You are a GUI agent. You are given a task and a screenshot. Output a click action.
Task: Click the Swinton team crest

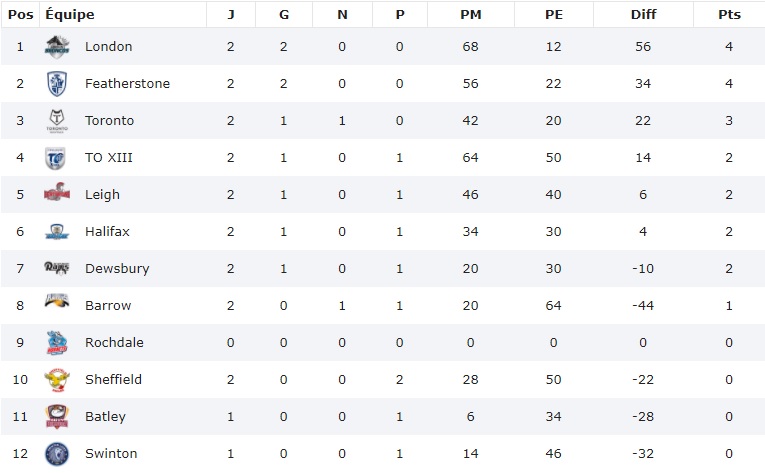pos(57,453)
